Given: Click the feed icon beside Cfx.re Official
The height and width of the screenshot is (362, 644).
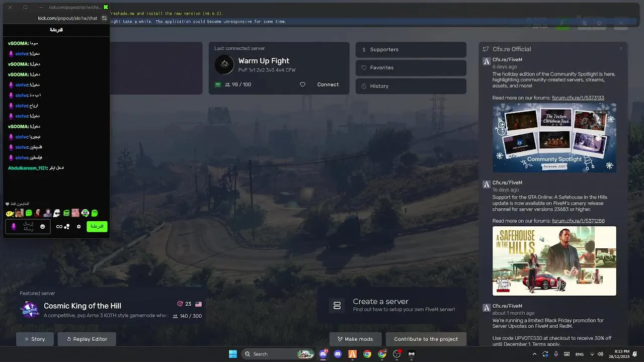Looking at the screenshot, I should pyautogui.click(x=486, y=49).
